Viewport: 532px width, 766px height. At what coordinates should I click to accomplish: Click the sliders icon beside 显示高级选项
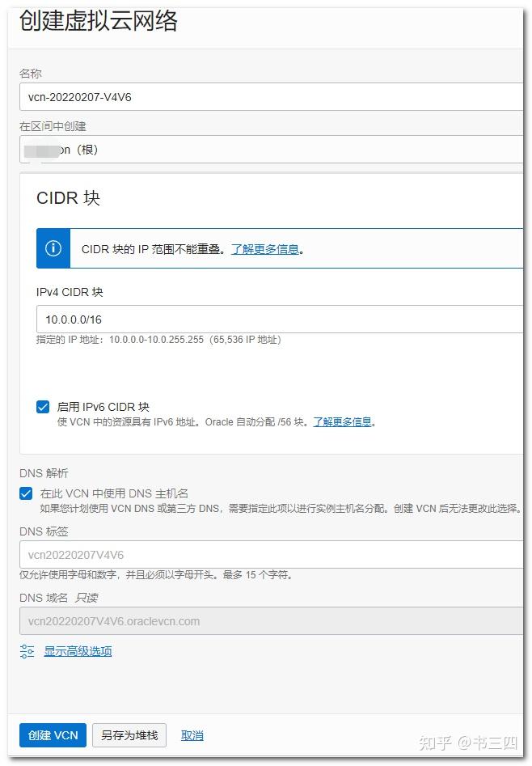(x=27, y=651)
